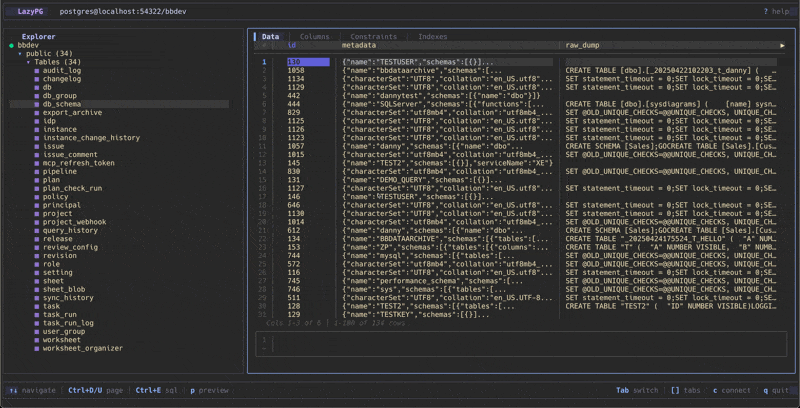This screenshot has width=800, height=408.
Task: Select the user_group table in Explorer
Action: click(x=64, y=332)
